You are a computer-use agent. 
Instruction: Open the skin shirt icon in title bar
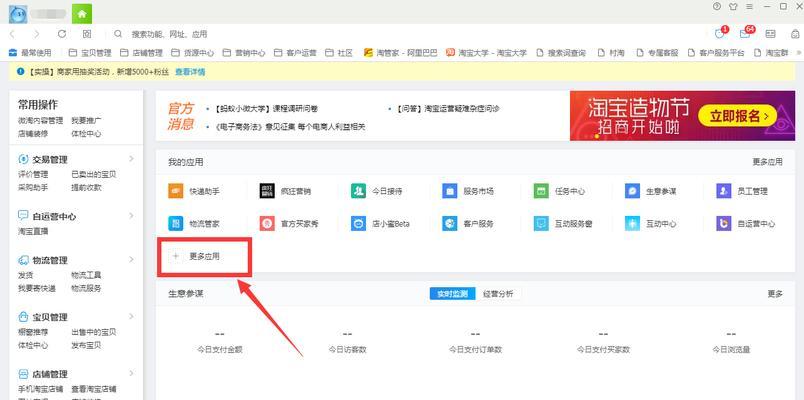733,7
